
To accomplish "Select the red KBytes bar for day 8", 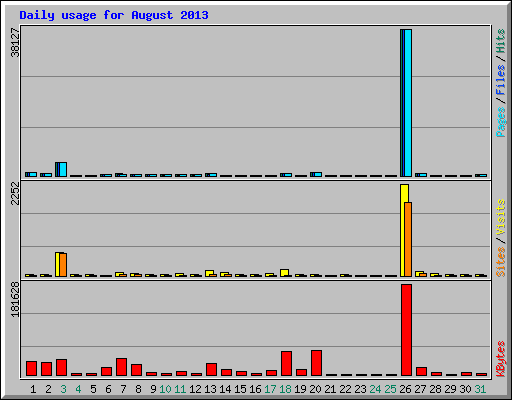I will pyautogui.click(x=136, y=370).
